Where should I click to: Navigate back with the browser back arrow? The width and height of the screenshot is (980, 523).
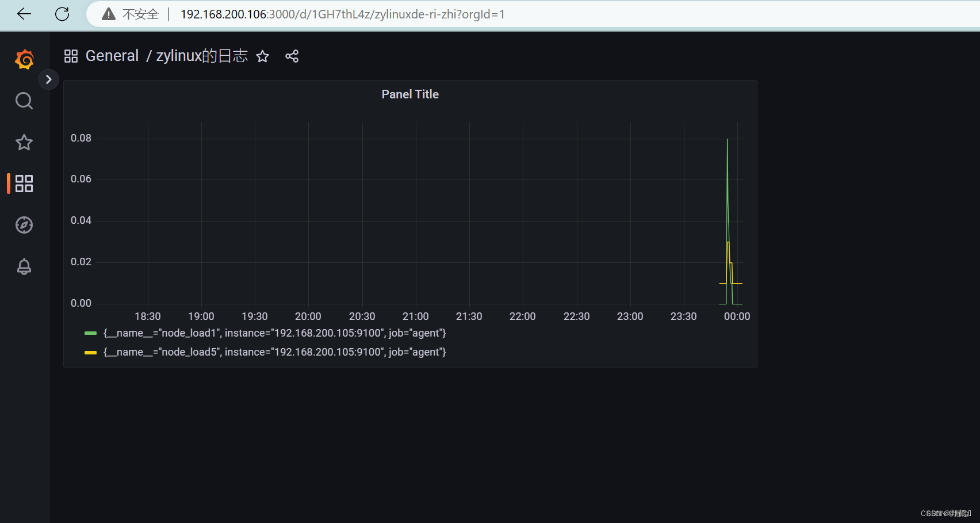point(24,14)
